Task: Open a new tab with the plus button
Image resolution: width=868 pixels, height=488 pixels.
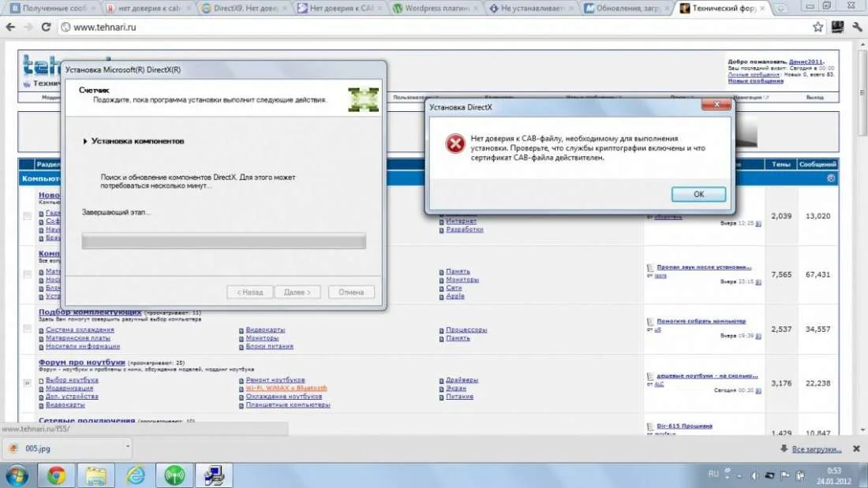Action: tap(780, 9)
